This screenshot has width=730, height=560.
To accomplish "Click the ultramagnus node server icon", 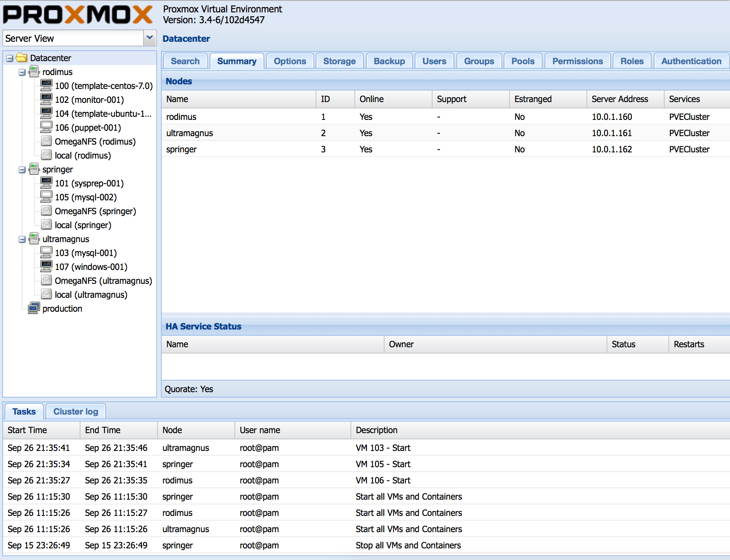I will [x=34, y=239].
